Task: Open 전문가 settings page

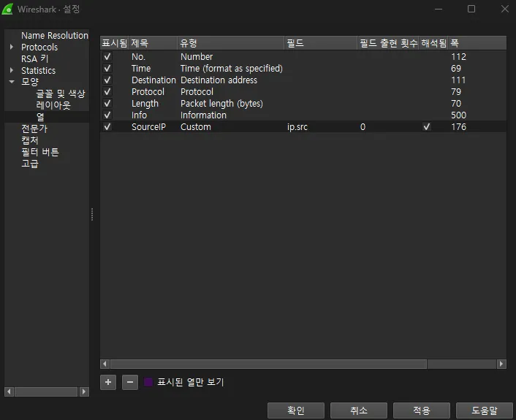Action: 34,129
